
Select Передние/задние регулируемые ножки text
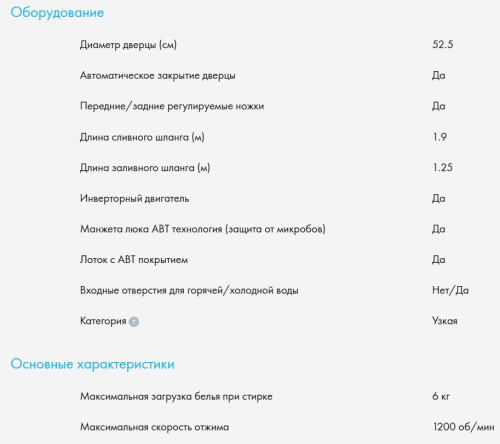click(x=172, y=106)
